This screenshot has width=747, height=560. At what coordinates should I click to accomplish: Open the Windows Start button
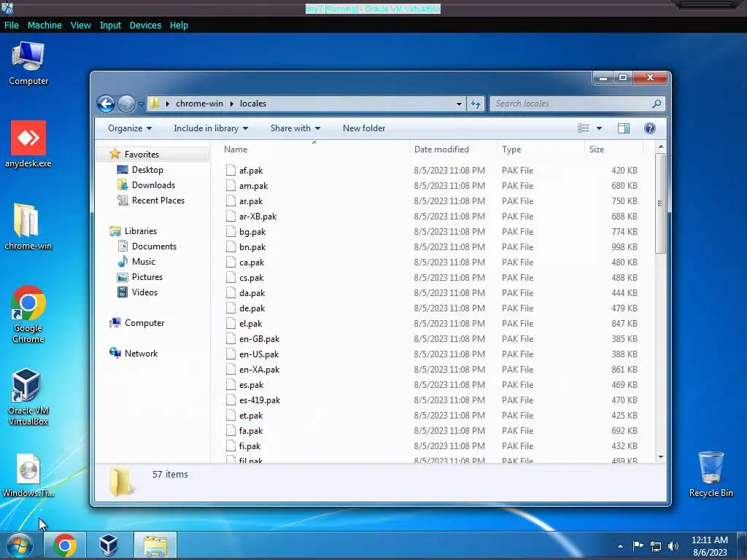point(19,545)
